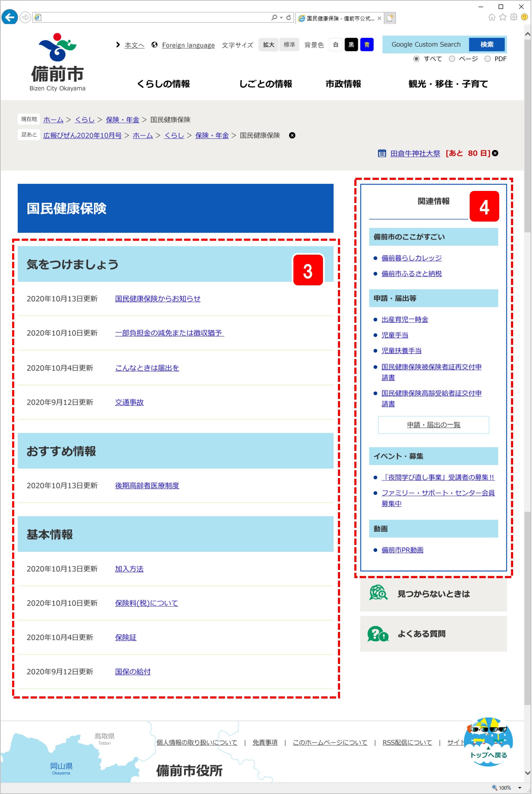Open 備前市PR動画 link
Screen dimensions: 532x794
pyautogui.click(x=402, y=550)
